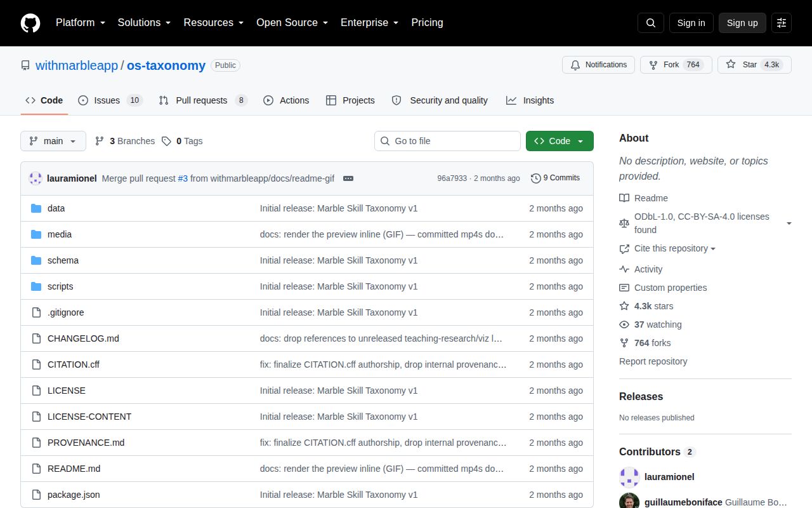Click the data folder icon
812x508 pixels.
click(36, 208)
